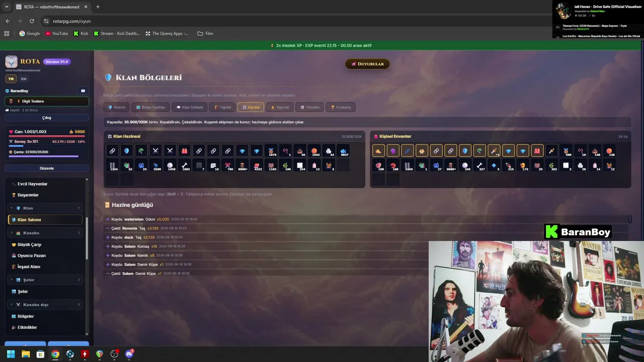Select the herb item with count 262
644x362 pixels.
[552, 165]
